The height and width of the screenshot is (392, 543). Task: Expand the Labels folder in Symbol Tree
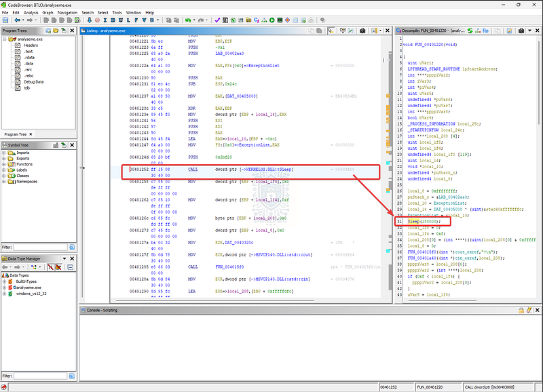[x=4, y=170]
